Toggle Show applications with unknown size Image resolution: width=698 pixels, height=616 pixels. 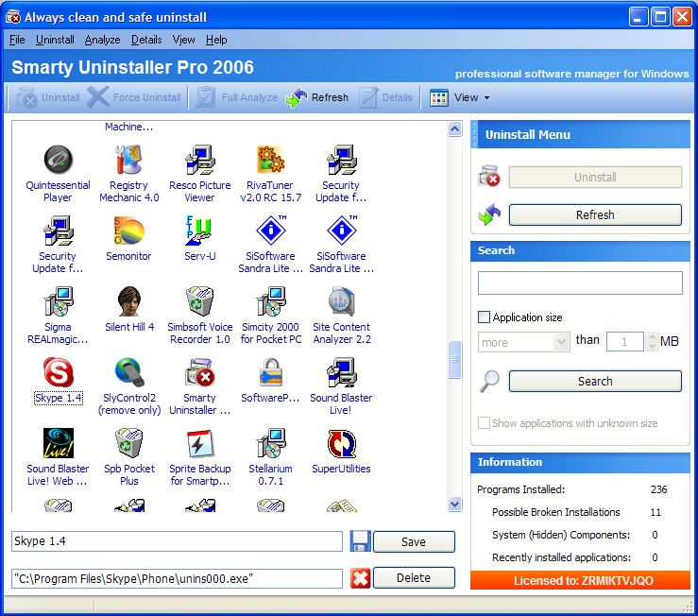[485, 423]
